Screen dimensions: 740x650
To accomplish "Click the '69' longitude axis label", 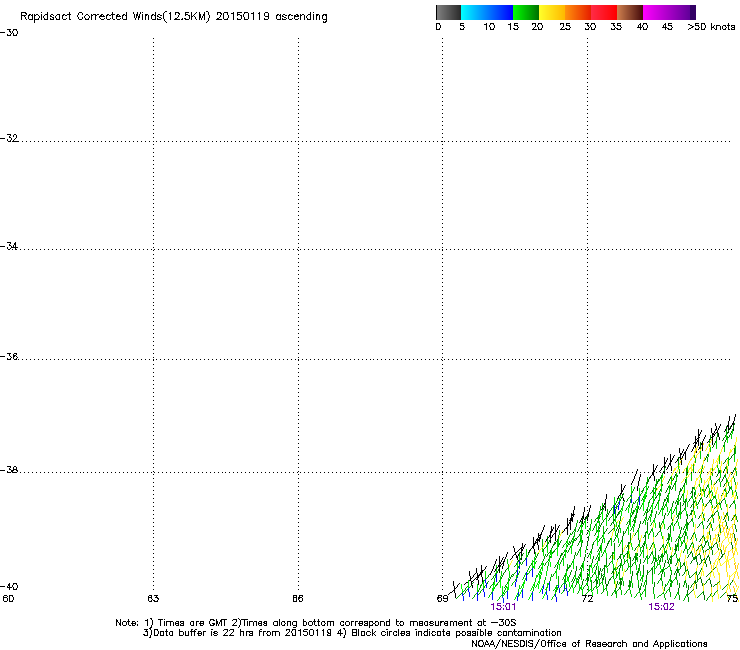I will coord(442,599).
